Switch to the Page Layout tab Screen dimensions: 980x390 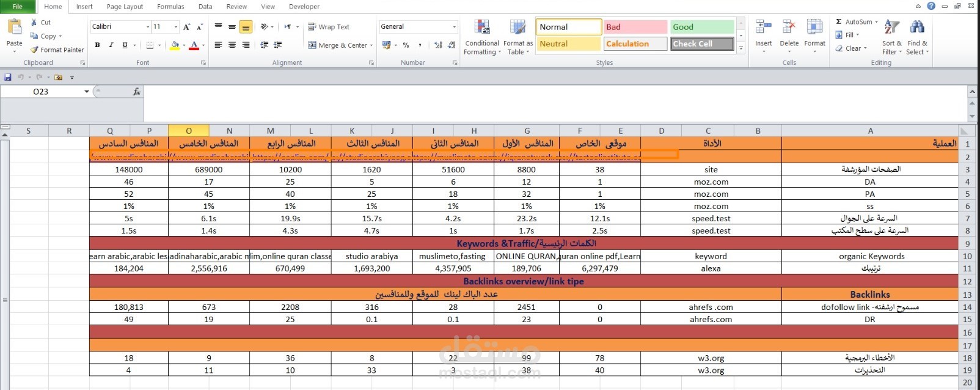pyautogui.click(x=125, y=7)
